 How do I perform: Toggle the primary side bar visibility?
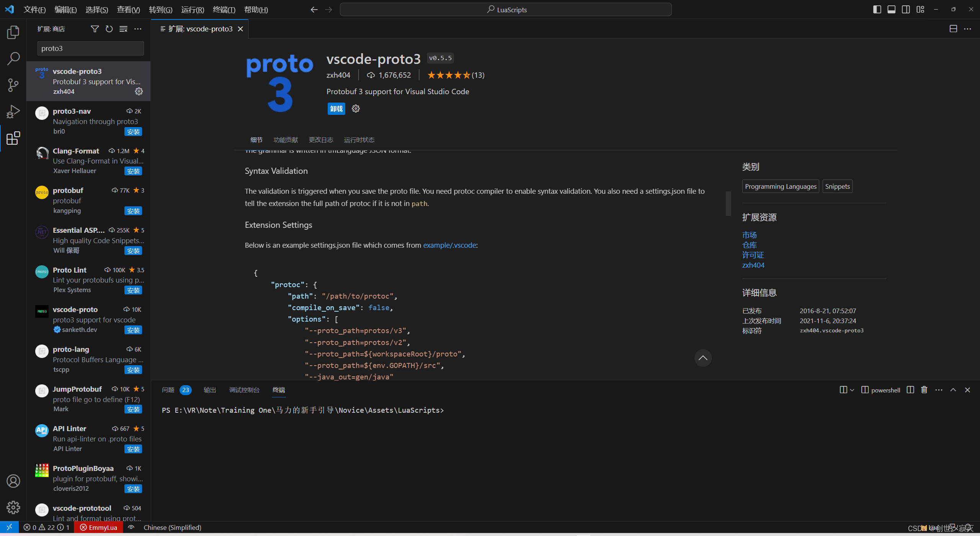click(x=877, y=10)
